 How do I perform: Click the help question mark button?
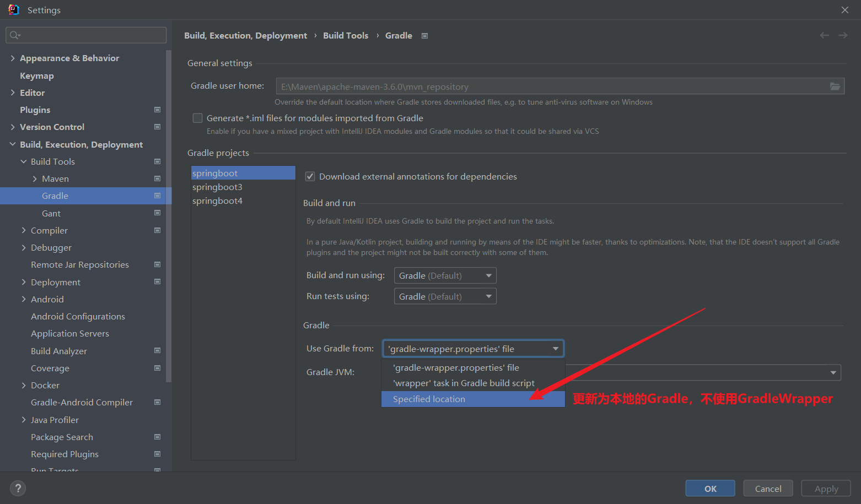click(18, 488)
